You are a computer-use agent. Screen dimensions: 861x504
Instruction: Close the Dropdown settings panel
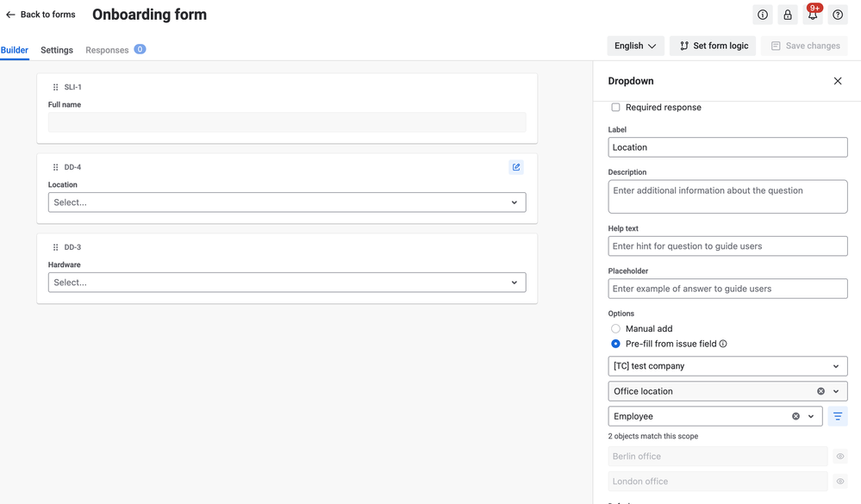pyautogui.click(x=838, y=81)
